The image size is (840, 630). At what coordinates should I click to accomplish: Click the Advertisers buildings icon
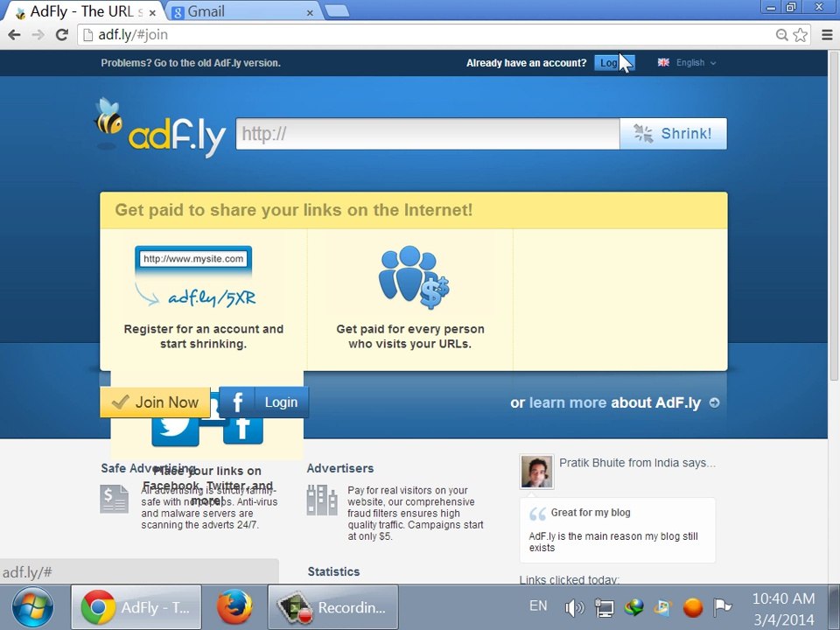coord(322,500)
